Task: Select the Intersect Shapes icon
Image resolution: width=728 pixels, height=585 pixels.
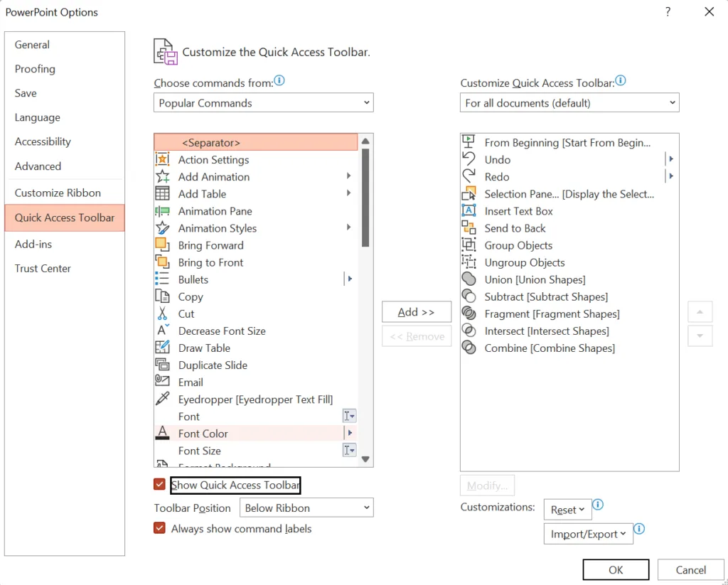Action: point(469,331)
